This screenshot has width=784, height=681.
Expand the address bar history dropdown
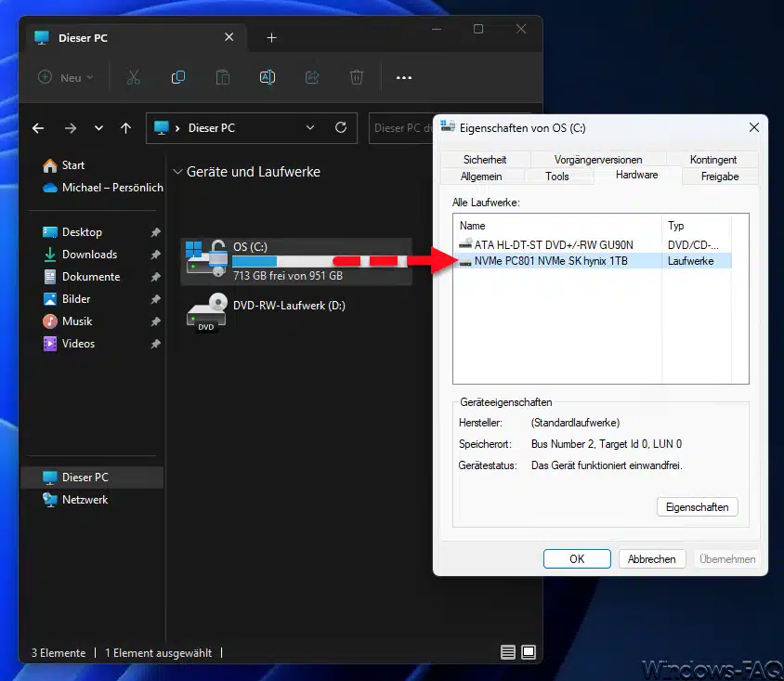(x=310, y=127)
